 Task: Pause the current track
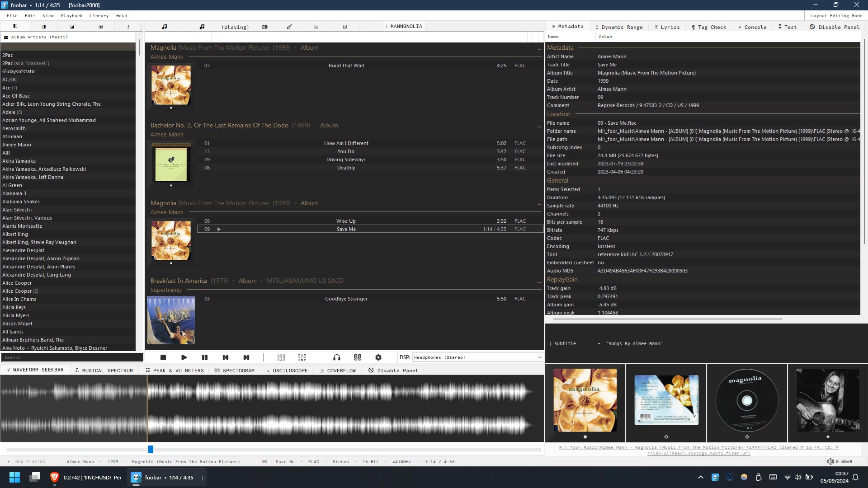tap(205, 357)
